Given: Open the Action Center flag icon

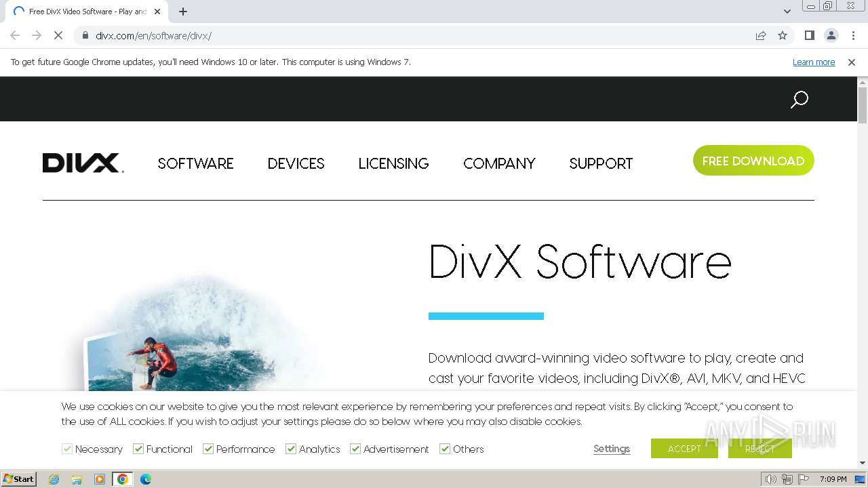Looking at the screenshot, I should [x=804, y=479].
